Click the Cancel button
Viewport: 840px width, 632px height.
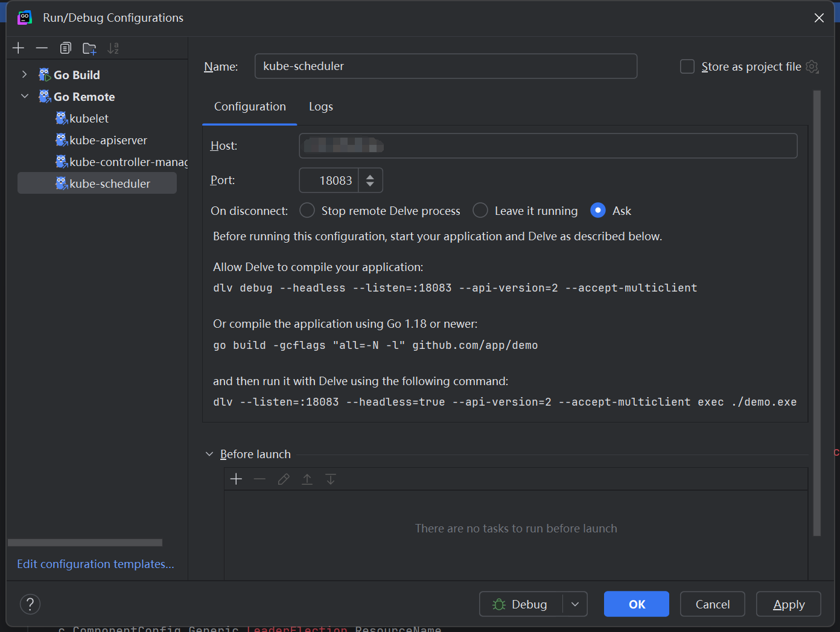[713, 604]
